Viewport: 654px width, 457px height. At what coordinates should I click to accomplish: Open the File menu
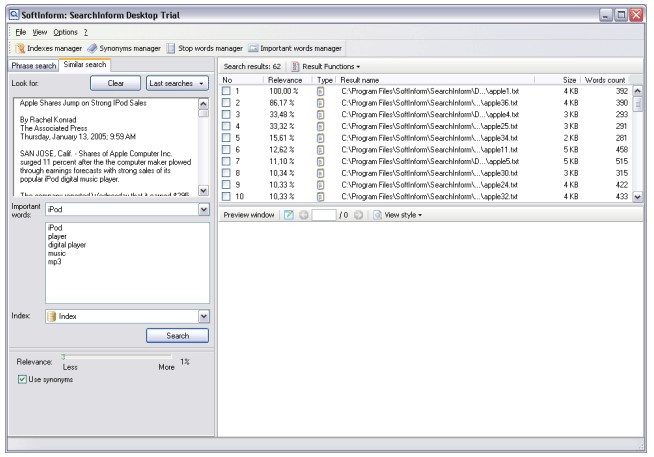pyautogui.click(x=20, y=32)
